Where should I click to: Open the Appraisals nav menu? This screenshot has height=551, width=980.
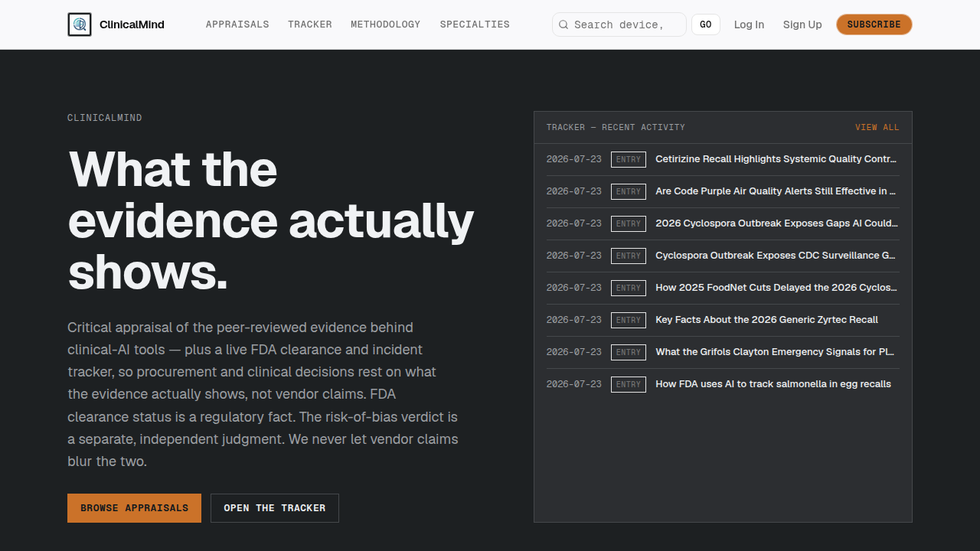tap(237, 24)
